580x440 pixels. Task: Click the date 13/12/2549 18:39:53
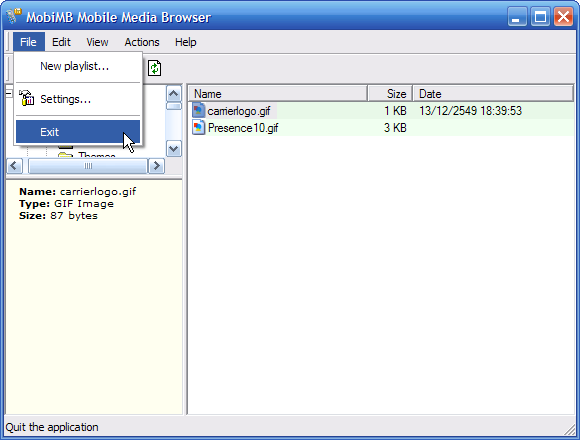470,111
